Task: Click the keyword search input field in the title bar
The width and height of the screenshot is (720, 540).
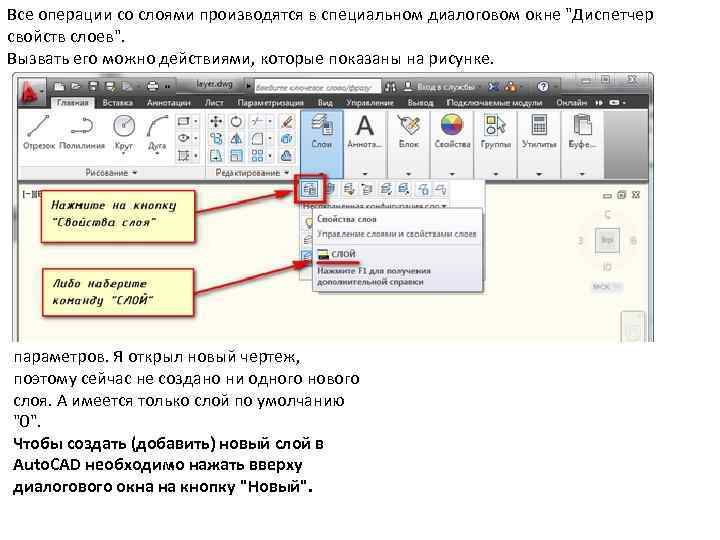Action: (317, 87)
